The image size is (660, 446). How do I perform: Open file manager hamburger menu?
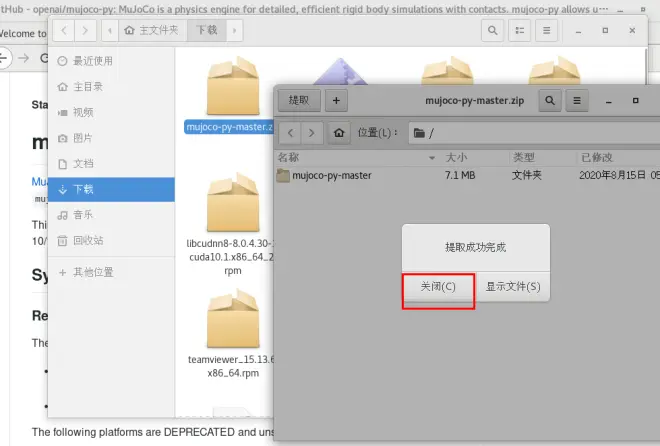point(546,30)
